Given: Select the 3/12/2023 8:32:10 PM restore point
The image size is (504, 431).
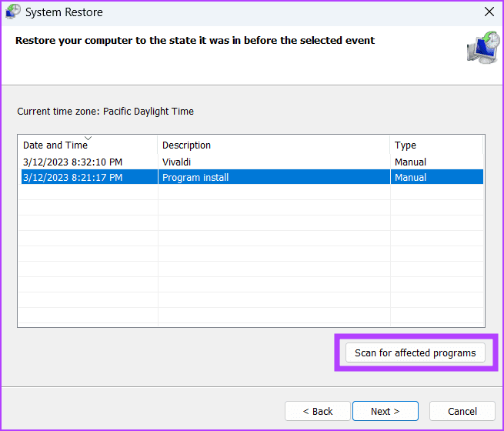Looking at the screenshot, I should point(72,162).
